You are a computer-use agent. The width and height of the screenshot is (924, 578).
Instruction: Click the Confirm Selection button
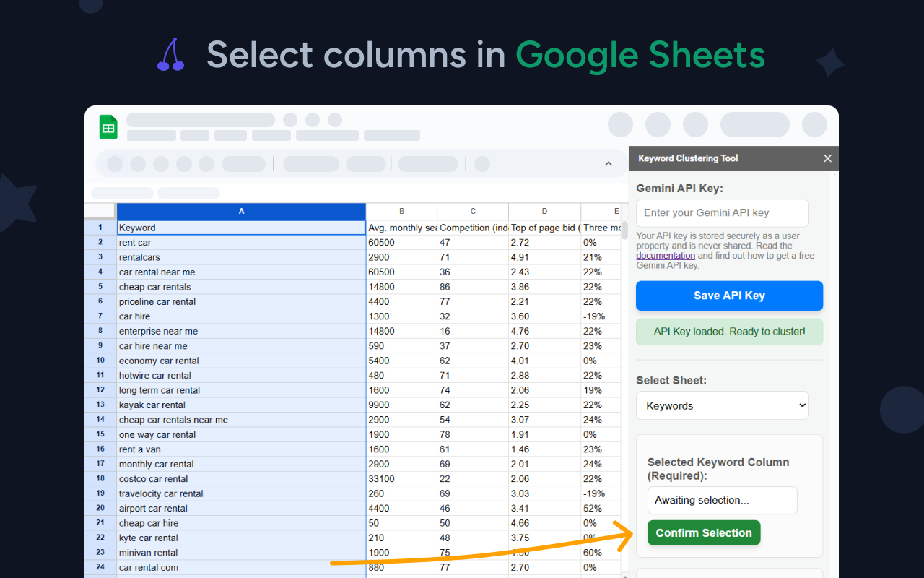[x=703, y=532]
